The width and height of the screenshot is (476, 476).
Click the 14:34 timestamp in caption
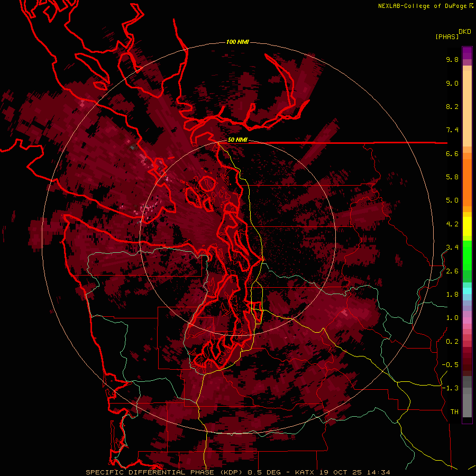tap(378, 472)
